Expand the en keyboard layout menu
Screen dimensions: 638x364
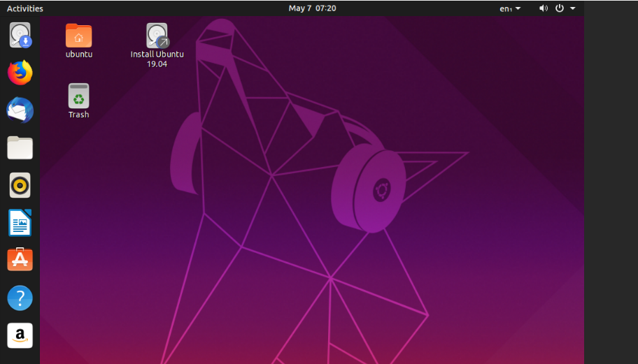tap(510, 8)
